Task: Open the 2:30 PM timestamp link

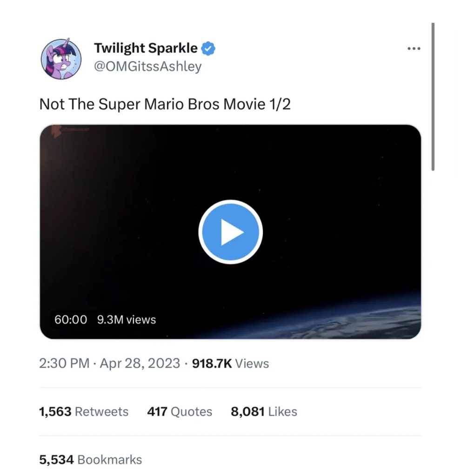Action: pos(64,364)
